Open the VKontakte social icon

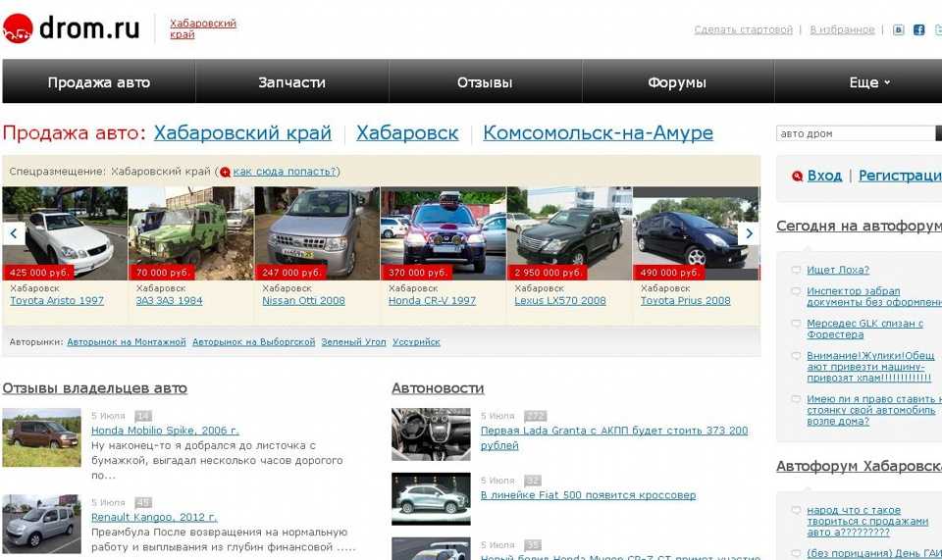tap(898, 29)
